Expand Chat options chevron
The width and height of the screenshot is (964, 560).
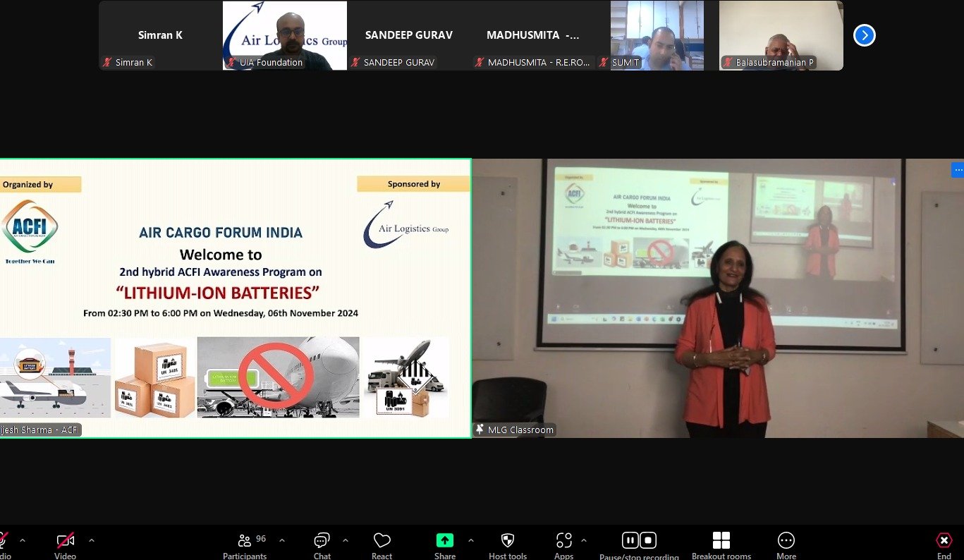[x=345, y=540]
